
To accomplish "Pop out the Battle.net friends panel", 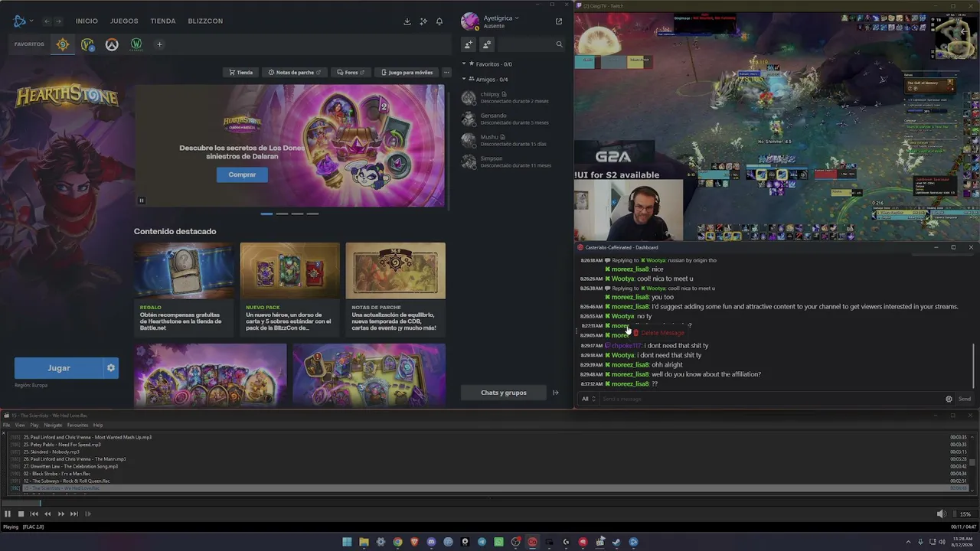I will [559, 21].
